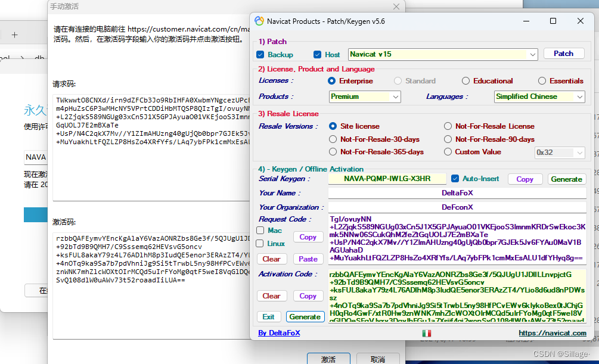
Task: Click the 激活 button in manual activation dialog
Action: [328, 359]
